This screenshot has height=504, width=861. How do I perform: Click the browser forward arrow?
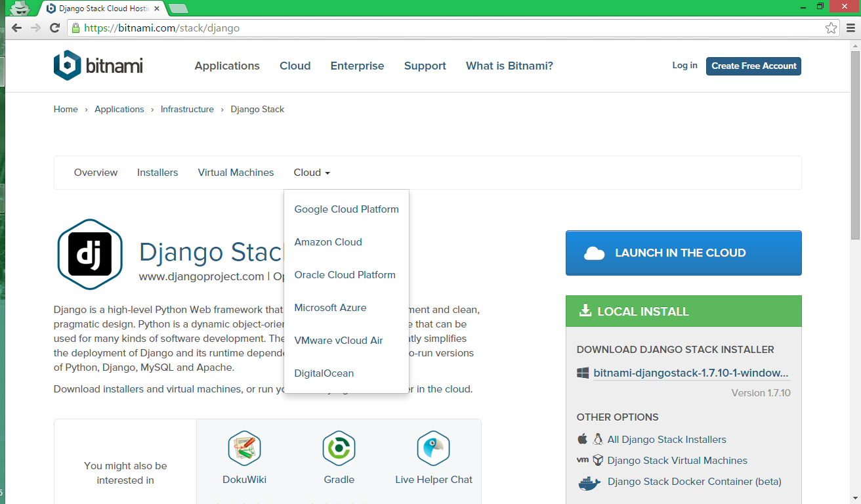36,28
